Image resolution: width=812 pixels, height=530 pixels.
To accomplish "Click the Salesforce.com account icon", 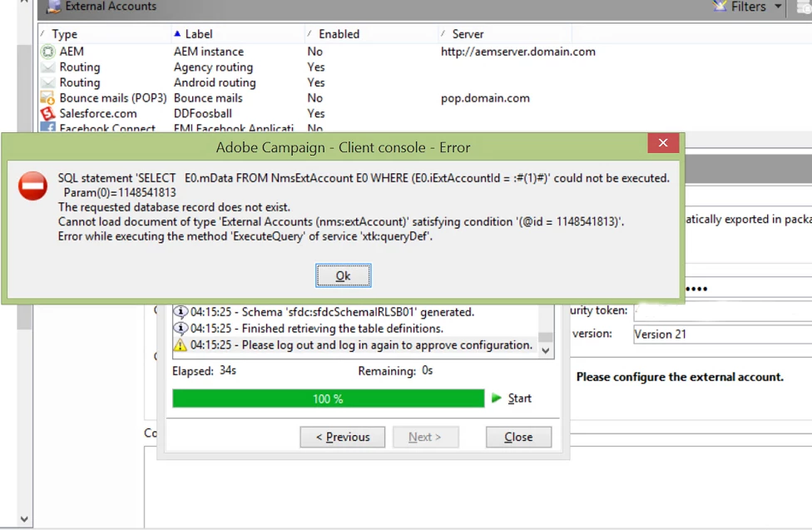I will (x=47, y=113).
